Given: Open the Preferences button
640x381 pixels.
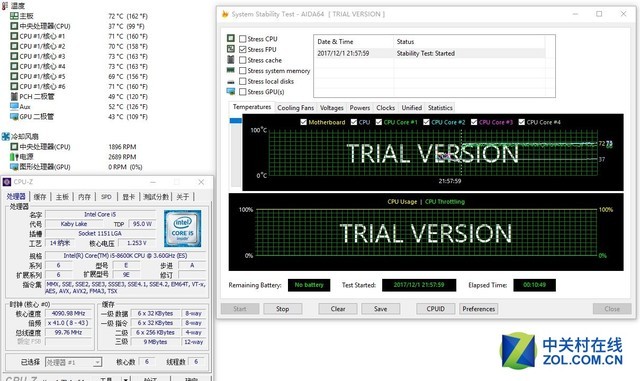Looking at the screenshot, I should 478,309.
